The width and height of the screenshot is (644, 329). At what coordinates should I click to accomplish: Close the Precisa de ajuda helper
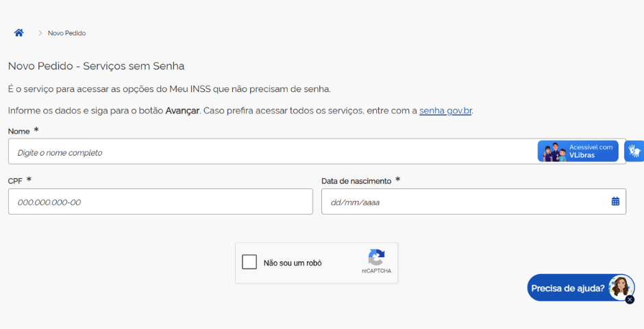630,300
